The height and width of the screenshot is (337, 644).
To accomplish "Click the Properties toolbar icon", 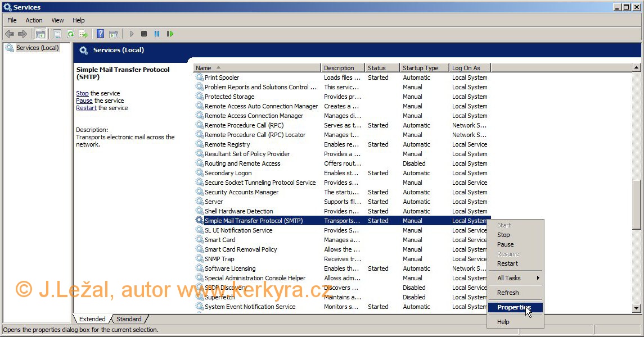I will click(57, 34).
